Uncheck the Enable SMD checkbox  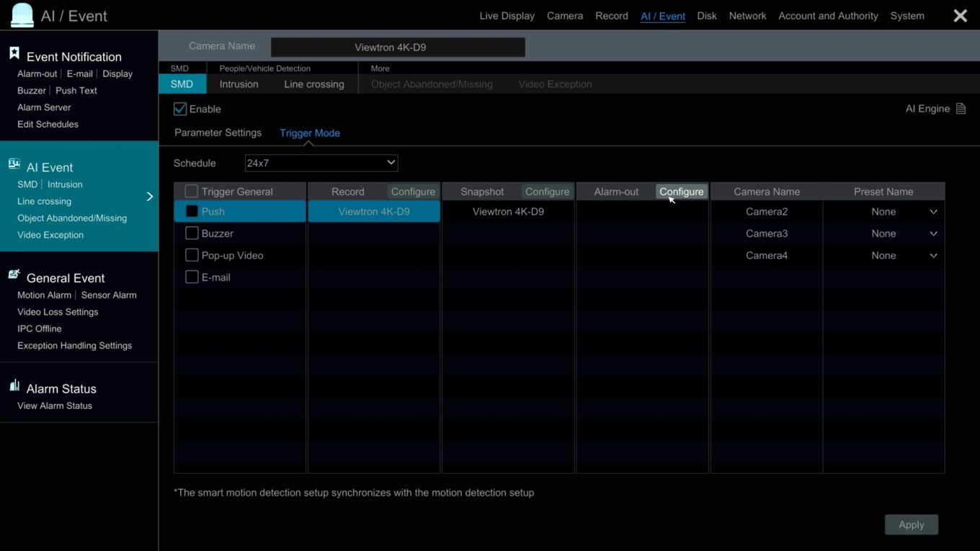180,109
